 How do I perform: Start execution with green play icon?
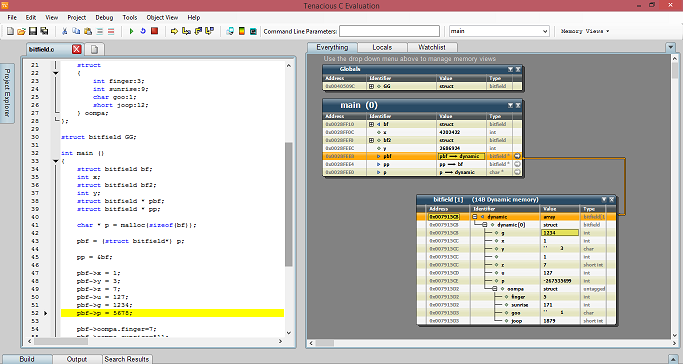point(131,31)
